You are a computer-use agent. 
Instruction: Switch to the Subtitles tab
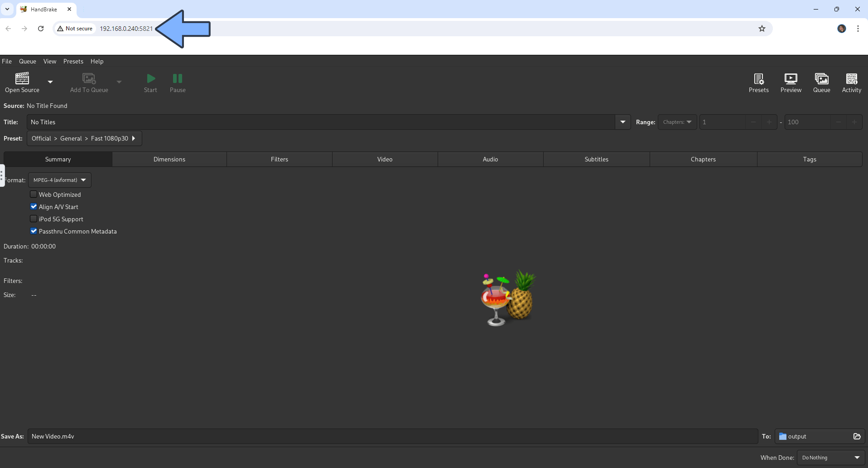597,159
